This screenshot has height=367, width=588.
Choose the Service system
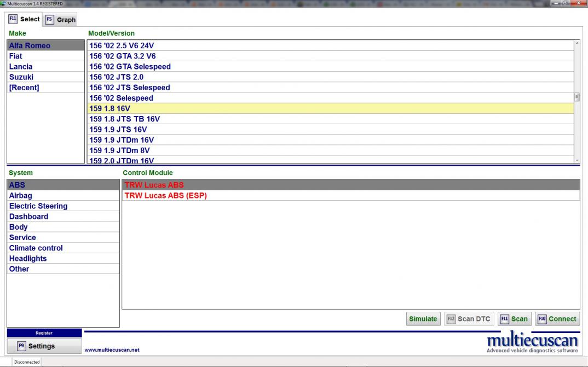[x=63, y=237]
